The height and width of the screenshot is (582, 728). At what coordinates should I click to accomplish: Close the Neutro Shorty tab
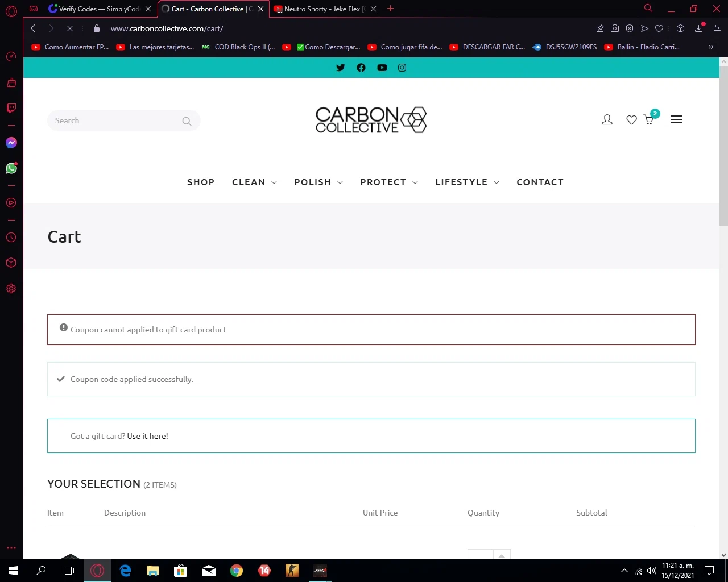point(374,9)
